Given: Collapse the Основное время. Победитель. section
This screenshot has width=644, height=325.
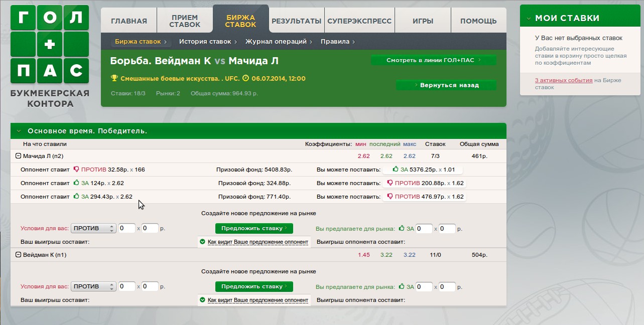Looking at the screenshot, I should point(19,131).
